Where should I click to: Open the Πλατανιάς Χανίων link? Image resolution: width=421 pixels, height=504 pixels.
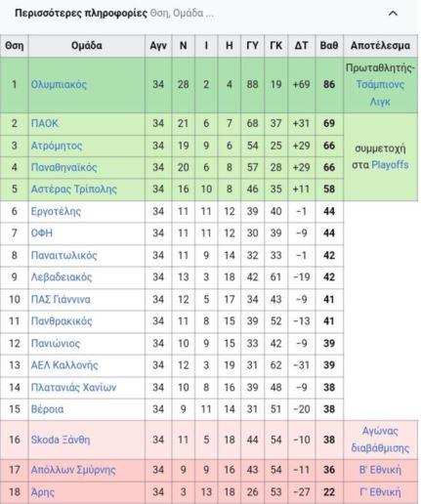click(x=73, y=388)
